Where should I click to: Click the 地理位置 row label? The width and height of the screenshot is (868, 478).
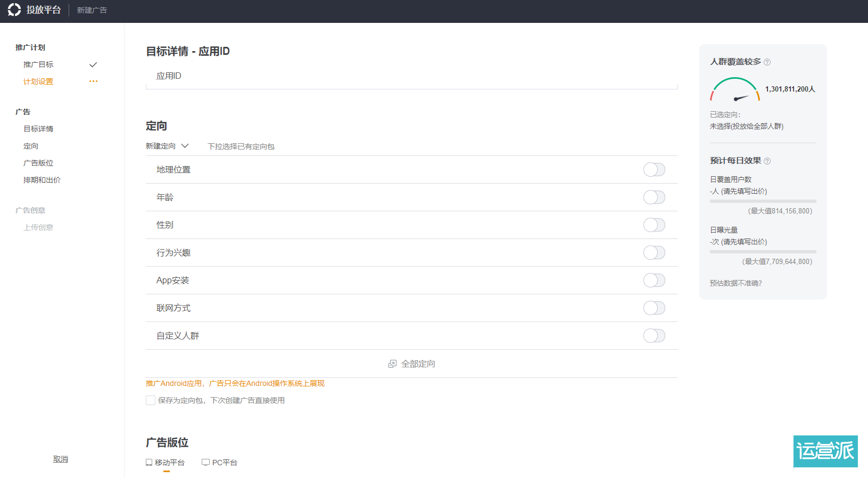[x=173, y=170]
